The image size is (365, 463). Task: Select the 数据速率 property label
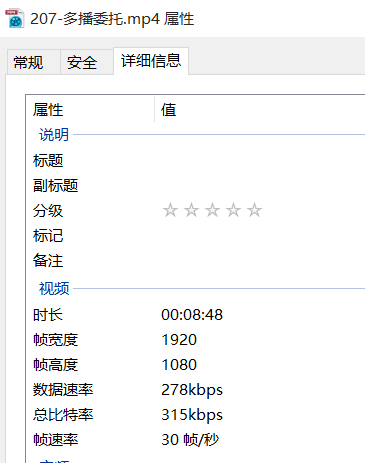point(63,390)
